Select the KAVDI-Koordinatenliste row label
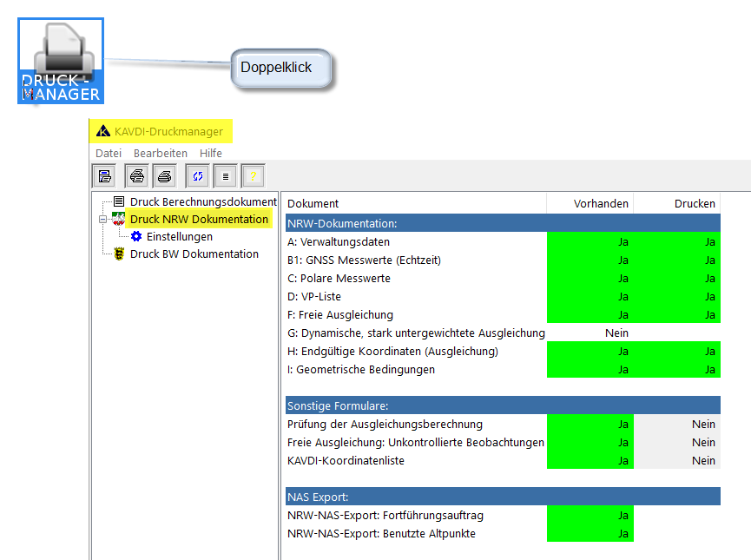751x560 pixels. click(346, 460)
